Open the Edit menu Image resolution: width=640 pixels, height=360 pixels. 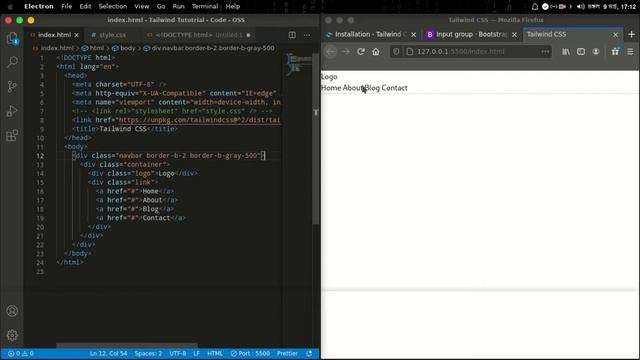85,7
